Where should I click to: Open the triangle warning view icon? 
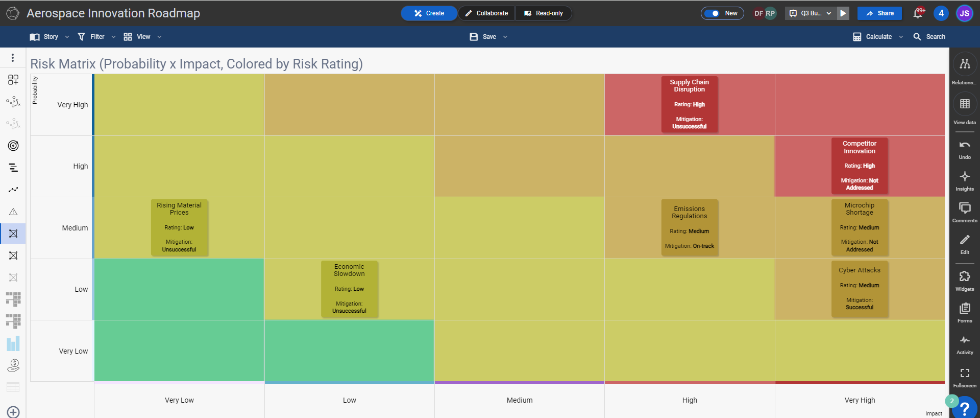(x=13, y=212)
